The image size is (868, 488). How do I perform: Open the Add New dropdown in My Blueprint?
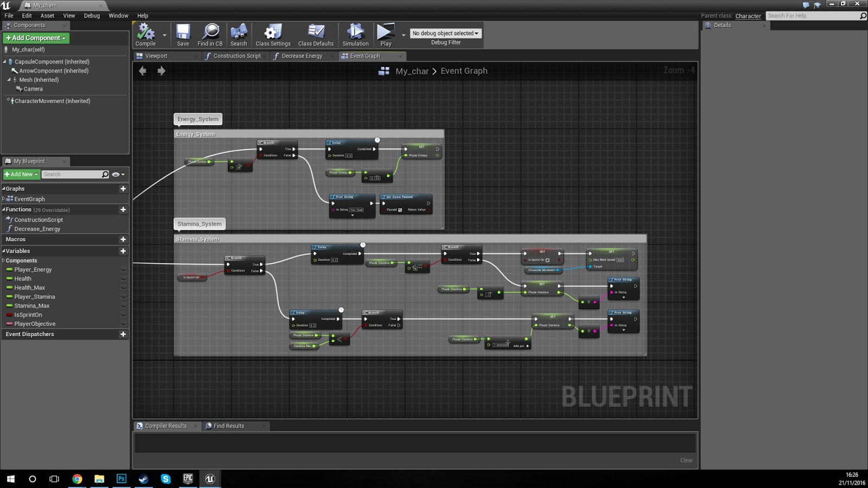22,174
